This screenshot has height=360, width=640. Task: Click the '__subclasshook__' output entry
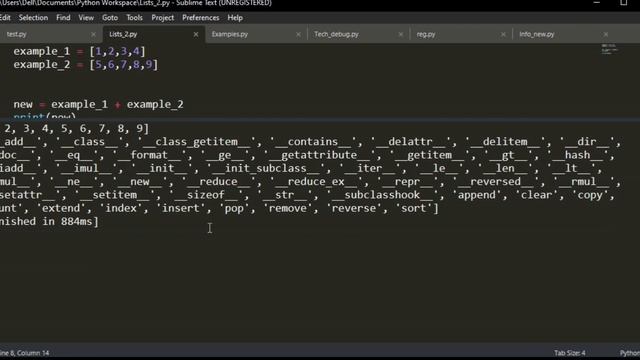pos(382,195)
